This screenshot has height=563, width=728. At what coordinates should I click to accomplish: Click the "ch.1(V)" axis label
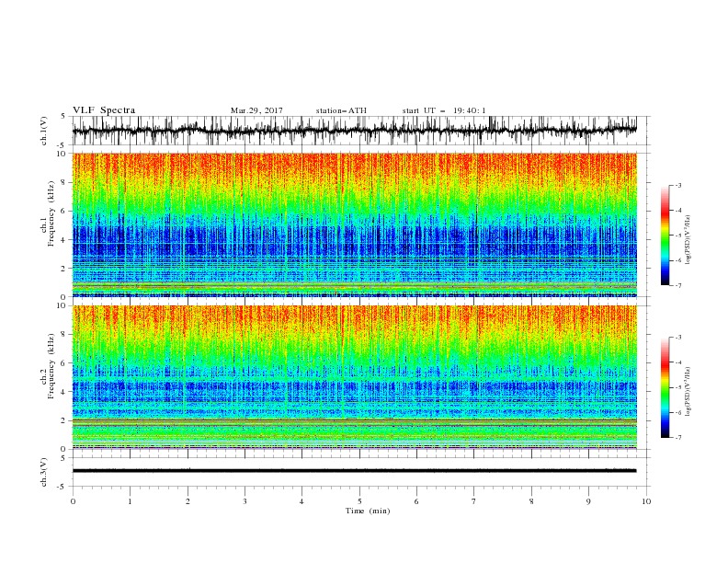click(x=44, y=131)
